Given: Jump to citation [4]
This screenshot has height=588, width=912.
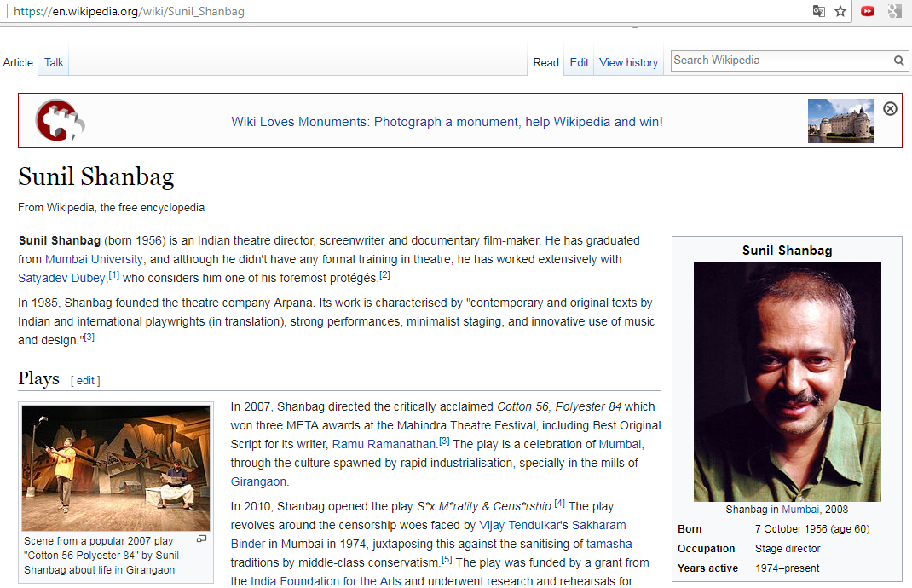Looking at the screenshot, I should pyautogui.click(x=559, y=503).
